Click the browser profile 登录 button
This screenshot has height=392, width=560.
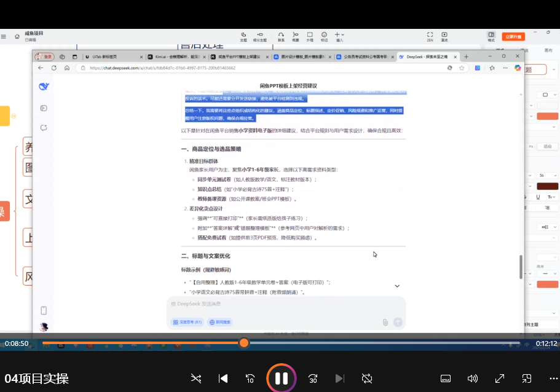pyautogui.click(x=44, y=57)
